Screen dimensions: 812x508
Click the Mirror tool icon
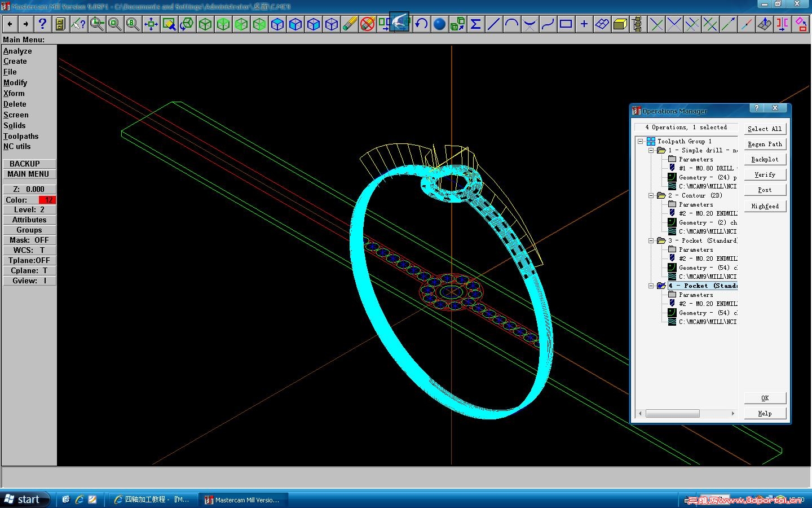tap(782, 24)
